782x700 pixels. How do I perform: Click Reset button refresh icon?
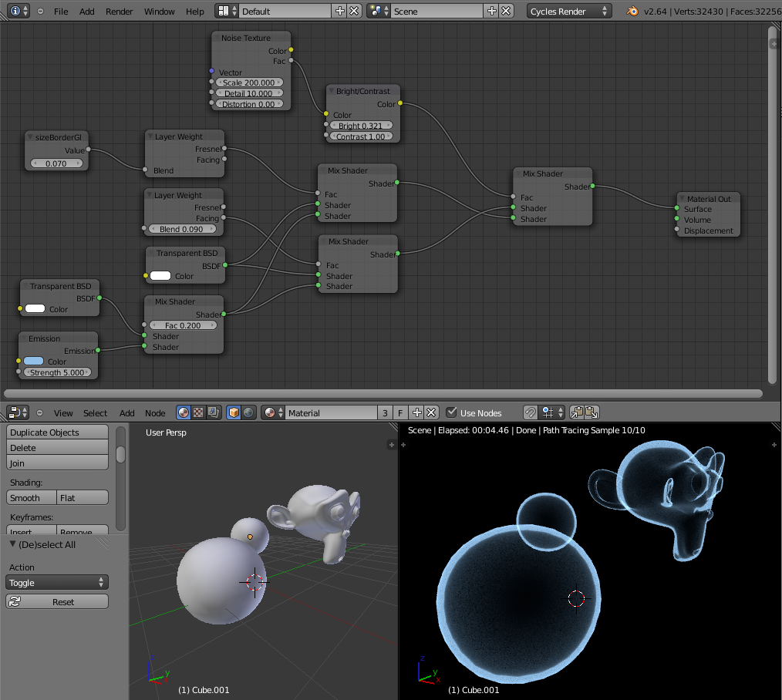point(15,602)
